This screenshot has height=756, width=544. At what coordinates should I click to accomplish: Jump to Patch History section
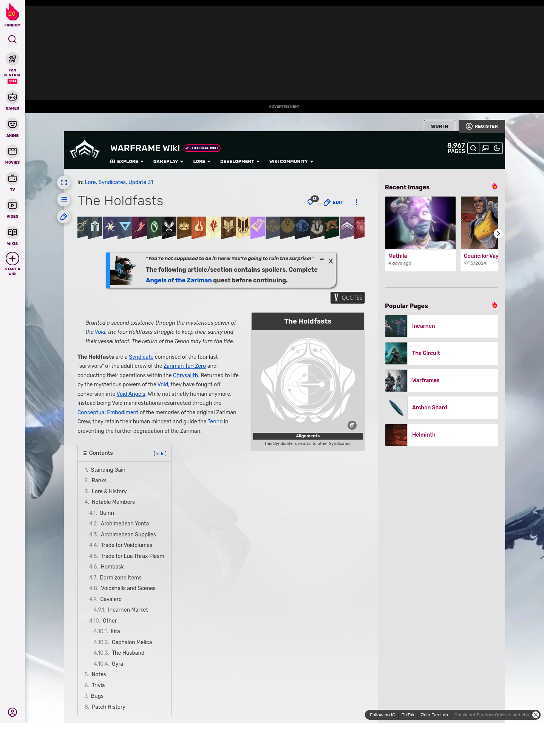[x=108, y=707]
